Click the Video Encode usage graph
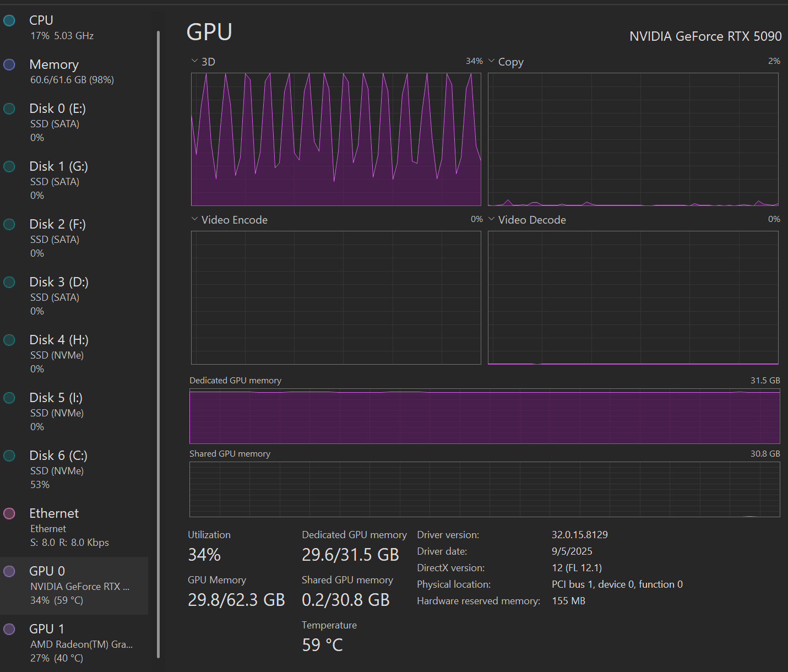The width and height of the screenshot is (788, 672). pos(336,297)
